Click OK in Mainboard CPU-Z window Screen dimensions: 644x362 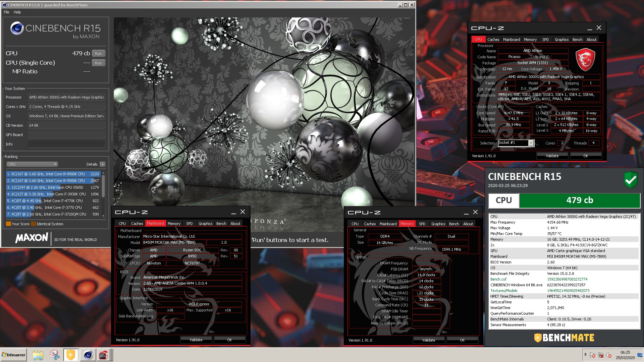point(229,340)
